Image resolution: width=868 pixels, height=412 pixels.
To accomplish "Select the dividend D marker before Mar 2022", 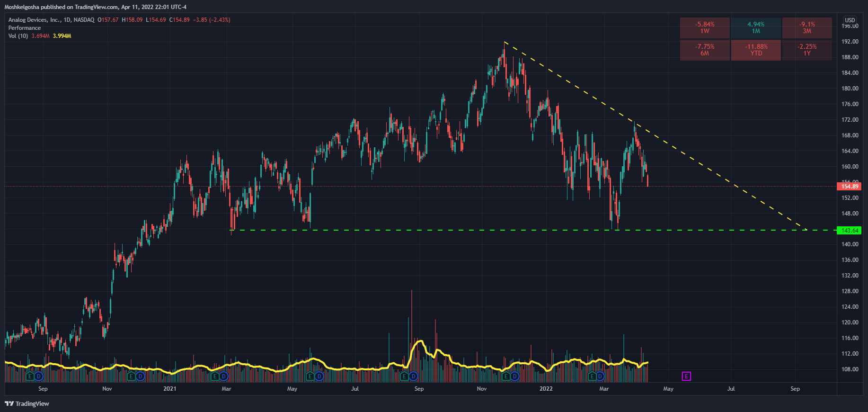I will 600,376.
